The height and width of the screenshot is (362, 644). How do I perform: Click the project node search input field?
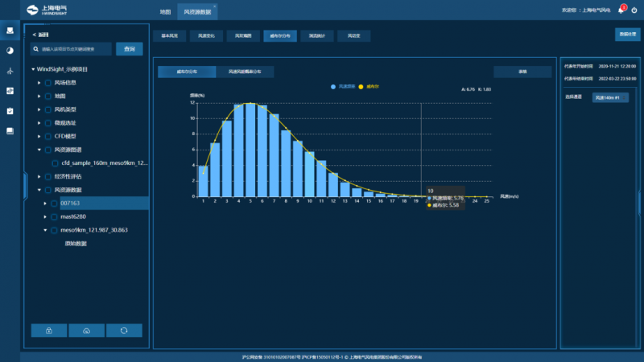73,49
